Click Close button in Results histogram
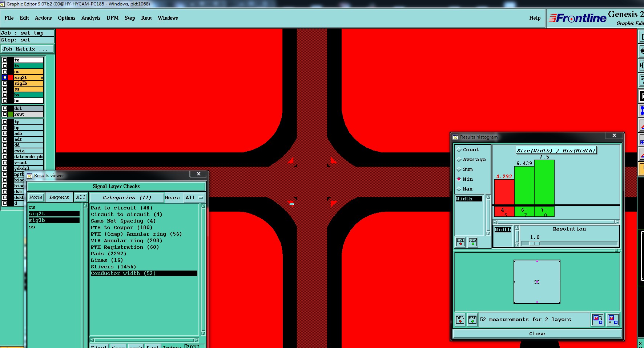 pos(537,334)
